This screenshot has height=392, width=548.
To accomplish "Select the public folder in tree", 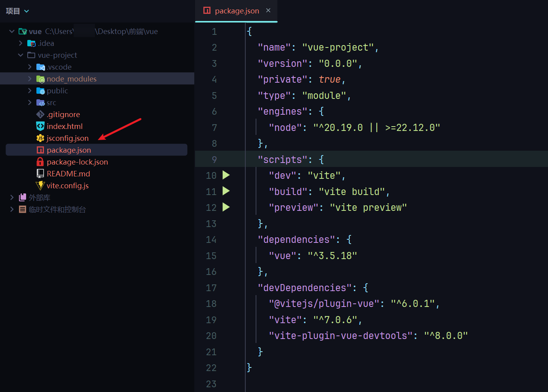I will coord(57,91).
